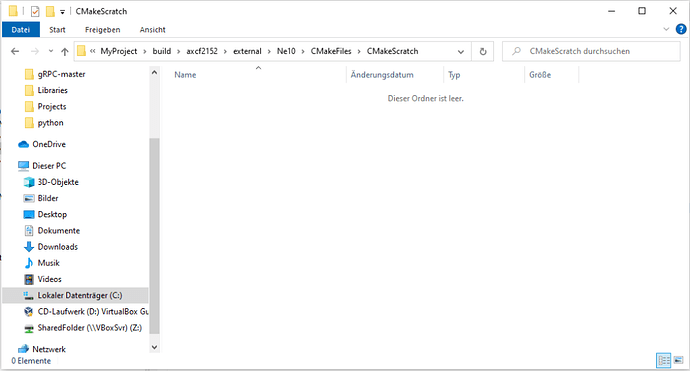Image resolution: width=690 pixels, height=371 pixels.
Task: Open subfolder chevron after MyProject breadcrumb
Action: click(x=145, y=51)
